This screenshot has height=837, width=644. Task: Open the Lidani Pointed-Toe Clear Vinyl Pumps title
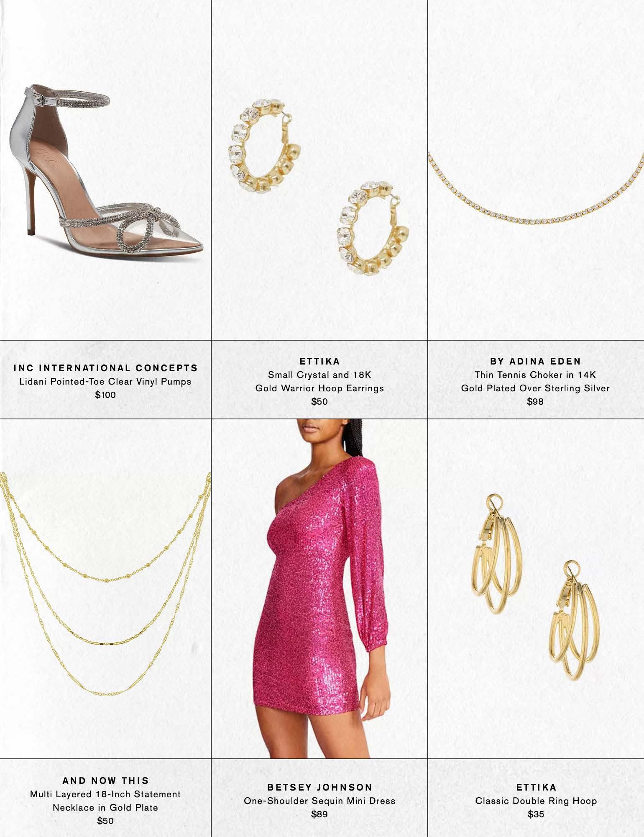click(105, 382)
